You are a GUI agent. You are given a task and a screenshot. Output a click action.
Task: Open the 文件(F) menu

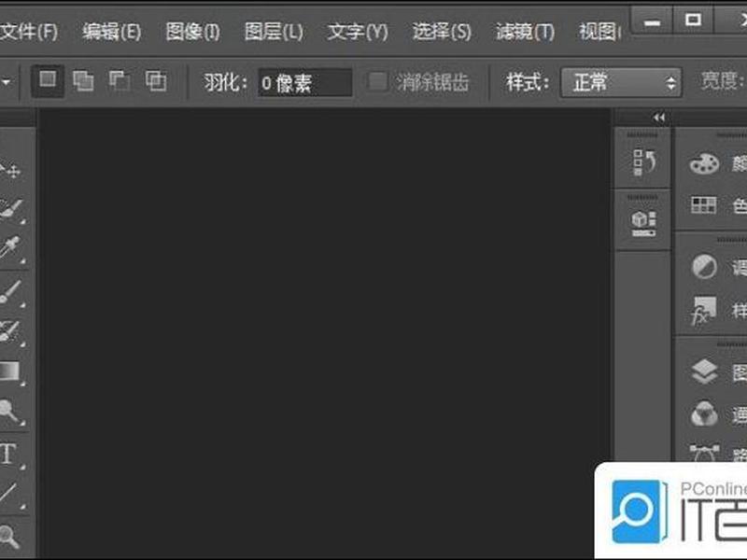29,33
